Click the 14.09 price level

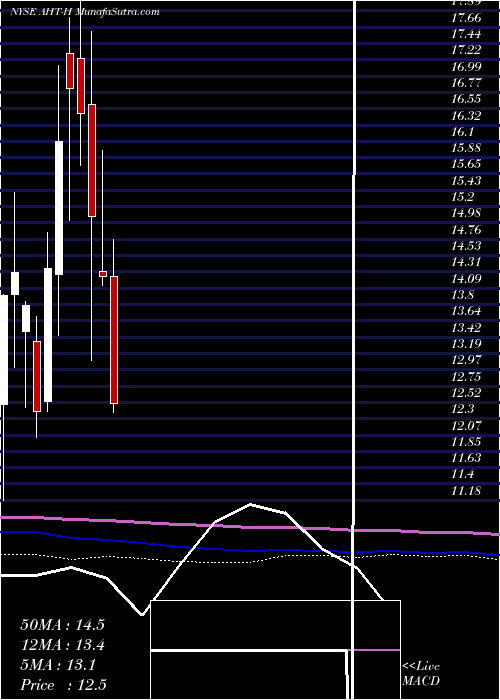point(467,279)
